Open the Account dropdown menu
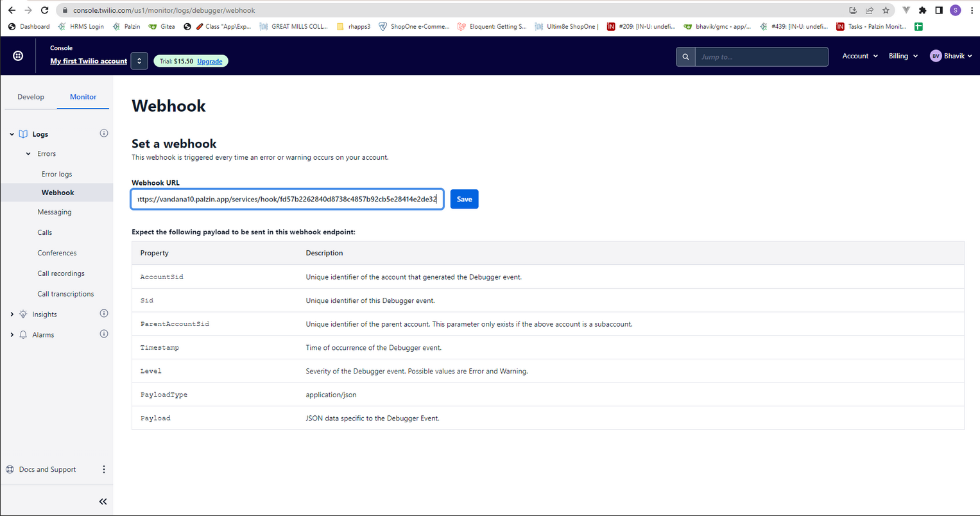The image size is (980, 516). pyautogui.click(x=860, y=56)
